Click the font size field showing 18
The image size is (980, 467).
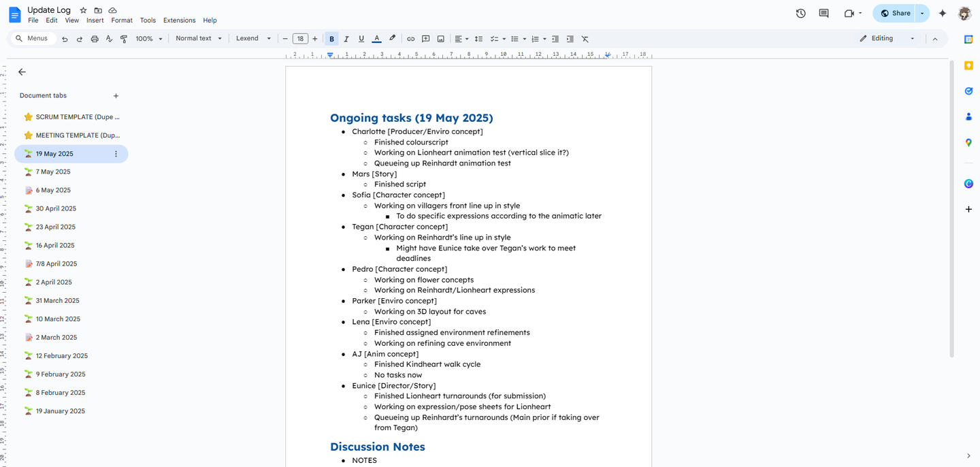[x=300, y=39]
